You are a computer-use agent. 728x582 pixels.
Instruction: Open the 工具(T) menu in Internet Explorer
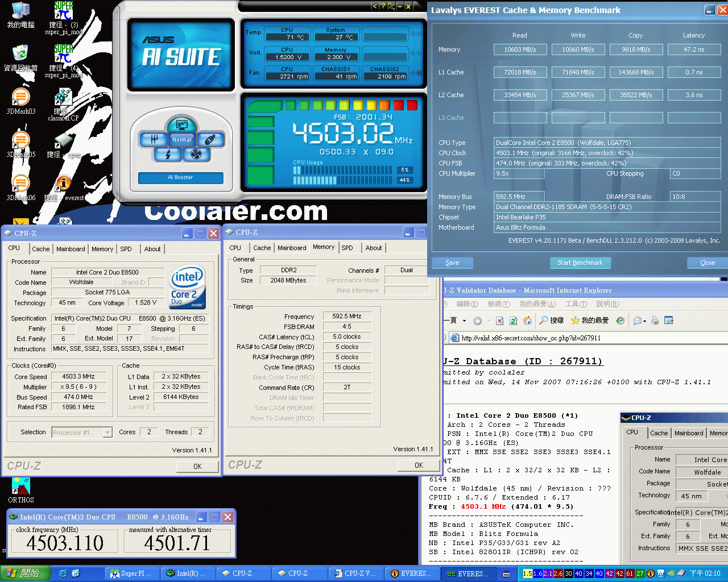576,304
